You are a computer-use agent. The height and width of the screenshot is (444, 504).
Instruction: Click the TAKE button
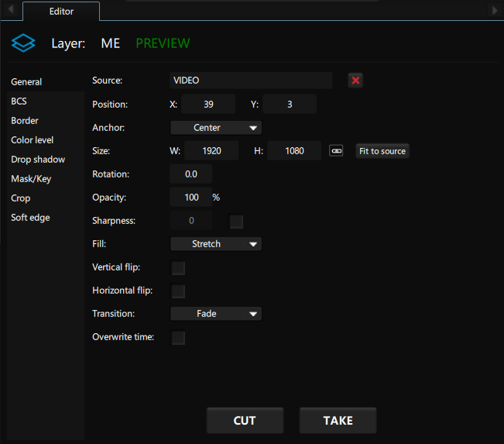pos(338,421)
